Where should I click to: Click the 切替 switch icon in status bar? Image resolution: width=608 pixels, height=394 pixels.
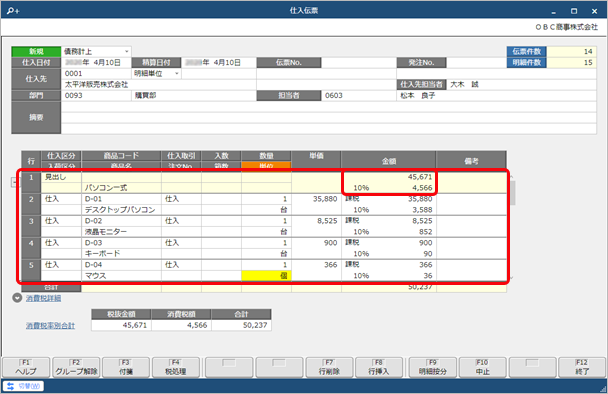10,386
